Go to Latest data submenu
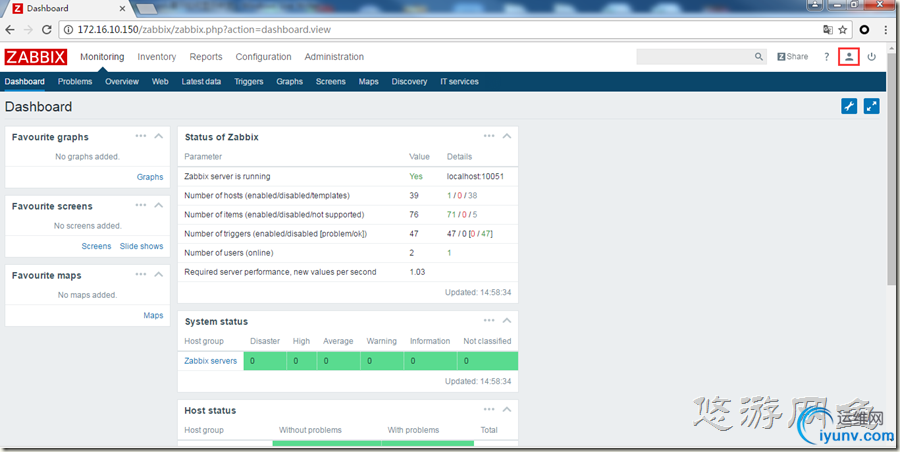Image resolution: width=900 pixels, height=452 pixels. [x=201, y=82]
